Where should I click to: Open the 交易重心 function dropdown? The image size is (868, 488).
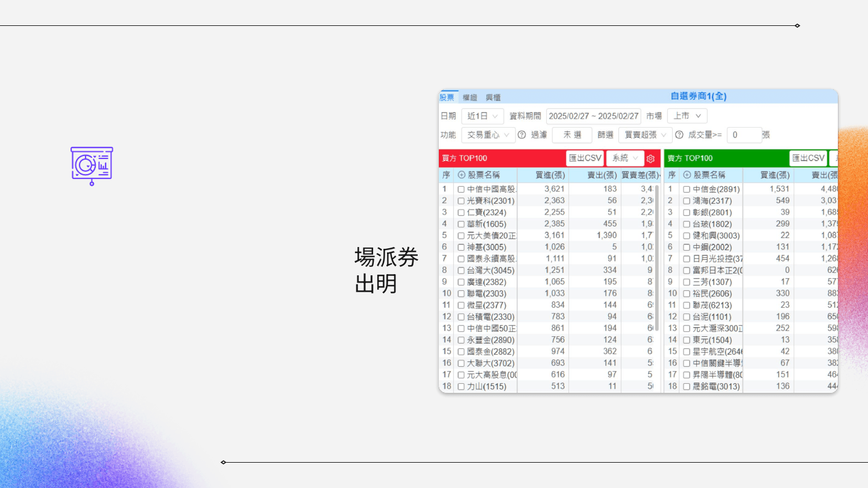(488, 135)
